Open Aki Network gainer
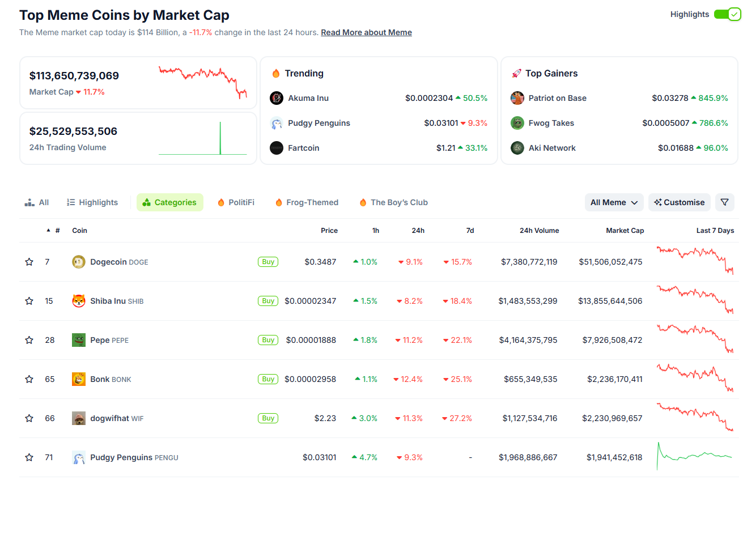The height and width of the screenshot is (548, 756). pos(552,148)
